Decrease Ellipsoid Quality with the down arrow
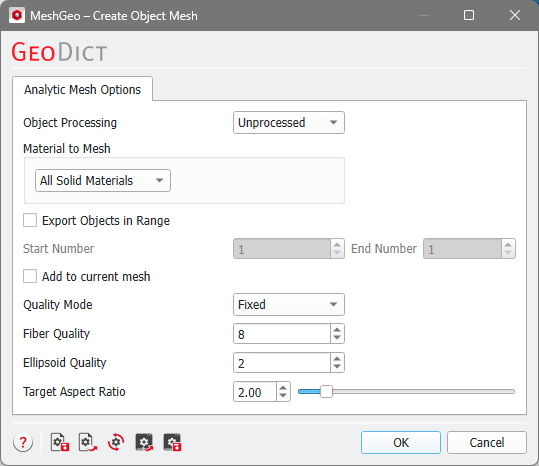This screenshot has width=539, height=466. (x=337, y=367)
